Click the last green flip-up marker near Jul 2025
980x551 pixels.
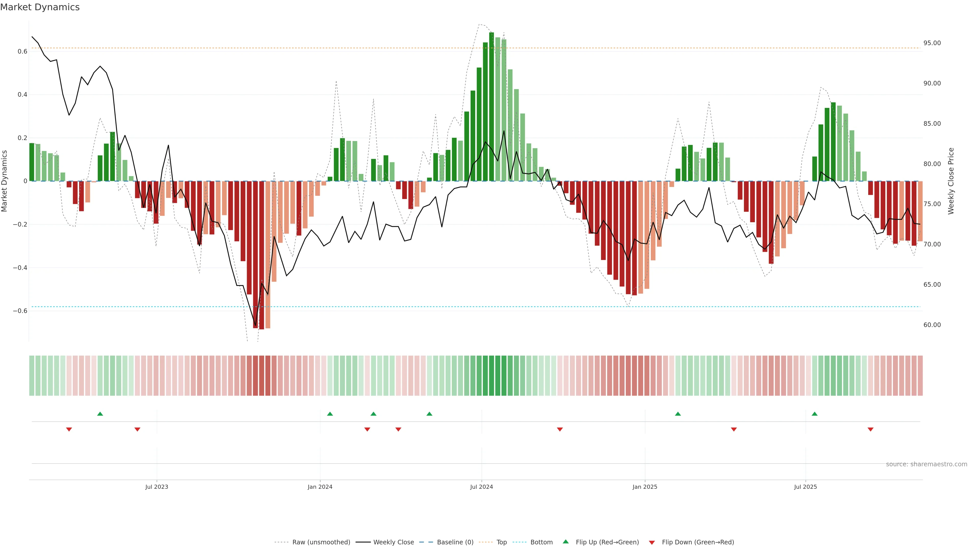[815, 414]
